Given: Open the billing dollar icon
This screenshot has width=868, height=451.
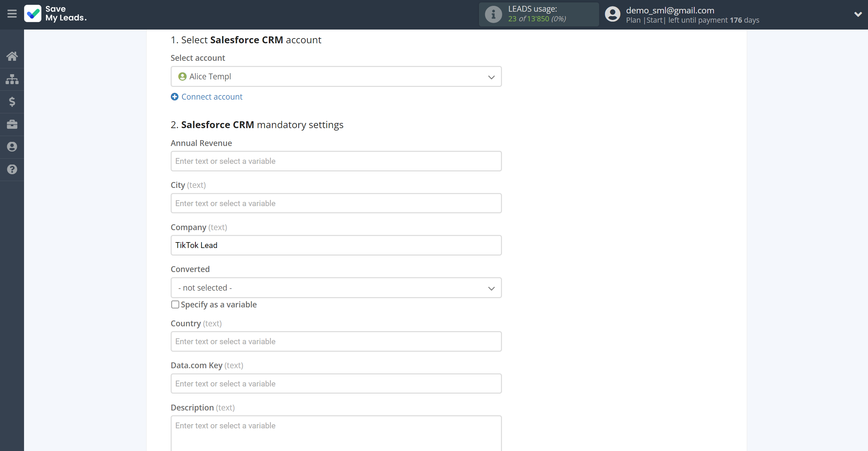Looking at the screenshot, I should (12, 102).
